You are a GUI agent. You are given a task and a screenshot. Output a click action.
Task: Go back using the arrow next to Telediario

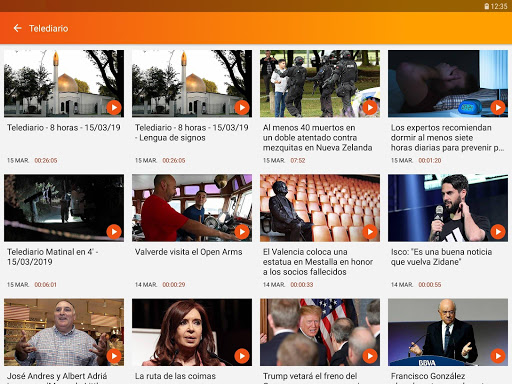click(x=17, y=28)
